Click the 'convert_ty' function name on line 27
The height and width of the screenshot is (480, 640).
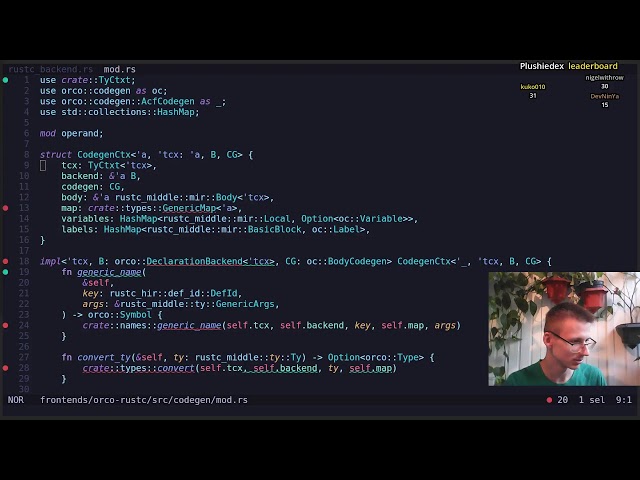(104, 357)
